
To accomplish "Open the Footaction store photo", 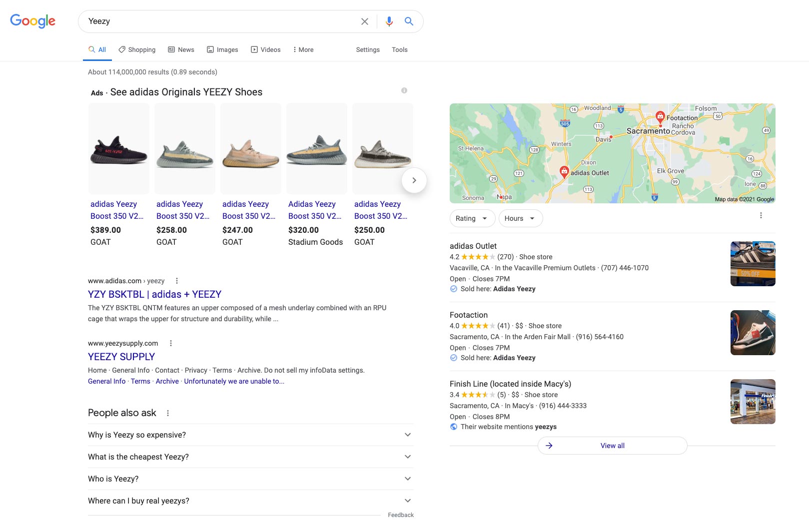I will tap(753, 333).
